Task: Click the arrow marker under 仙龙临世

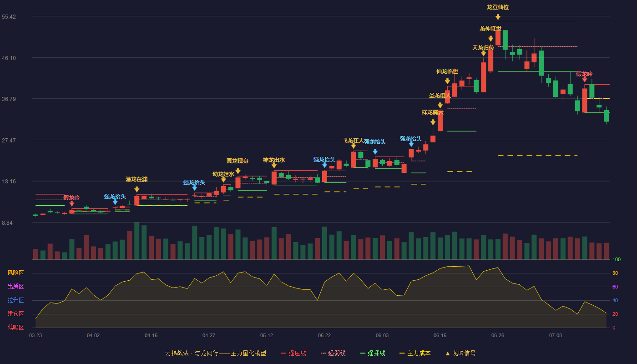Action: tap(447, 81)
